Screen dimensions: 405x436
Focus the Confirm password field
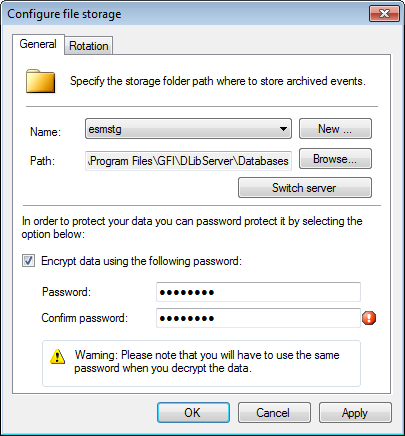point(258,318)
